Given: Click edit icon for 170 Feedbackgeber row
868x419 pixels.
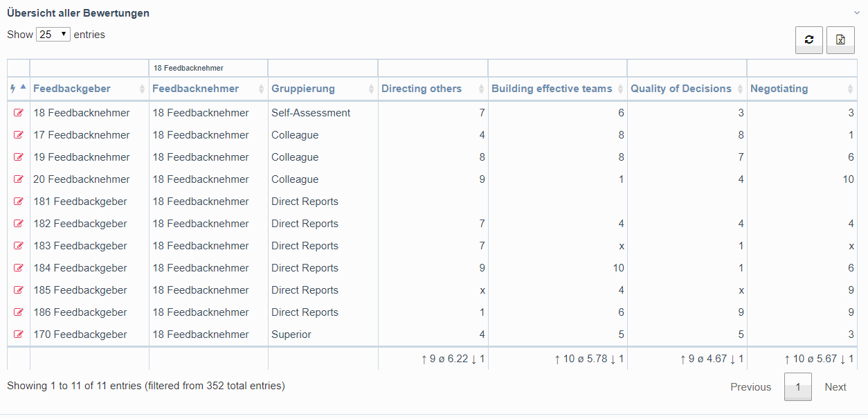Looking at the screenshot, I should pos(19,335).
